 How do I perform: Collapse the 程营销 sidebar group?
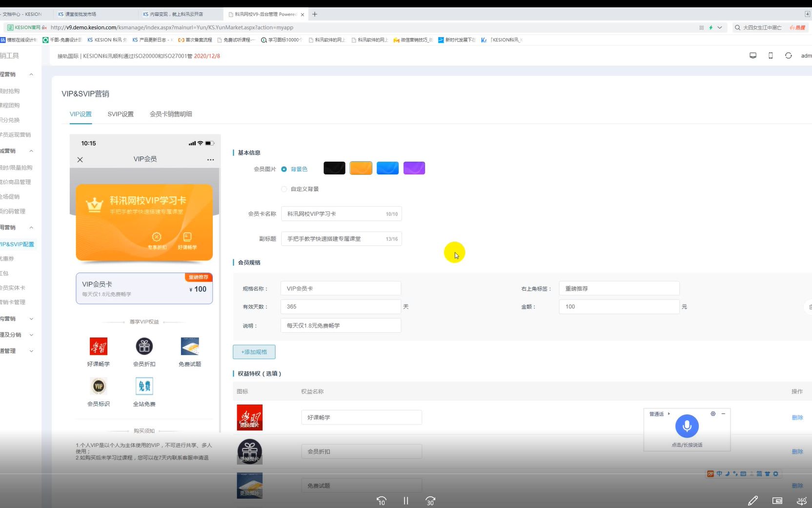(x=31, y=74)
